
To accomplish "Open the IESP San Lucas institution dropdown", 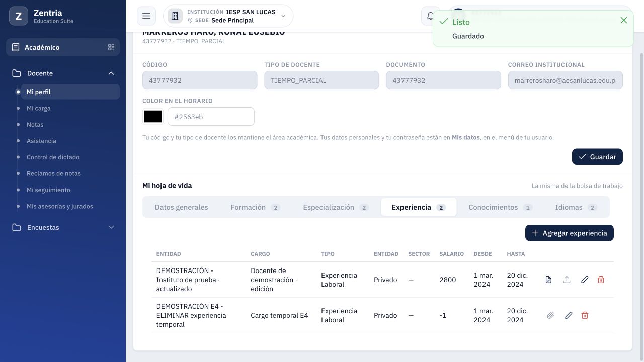I will point(228,16).
